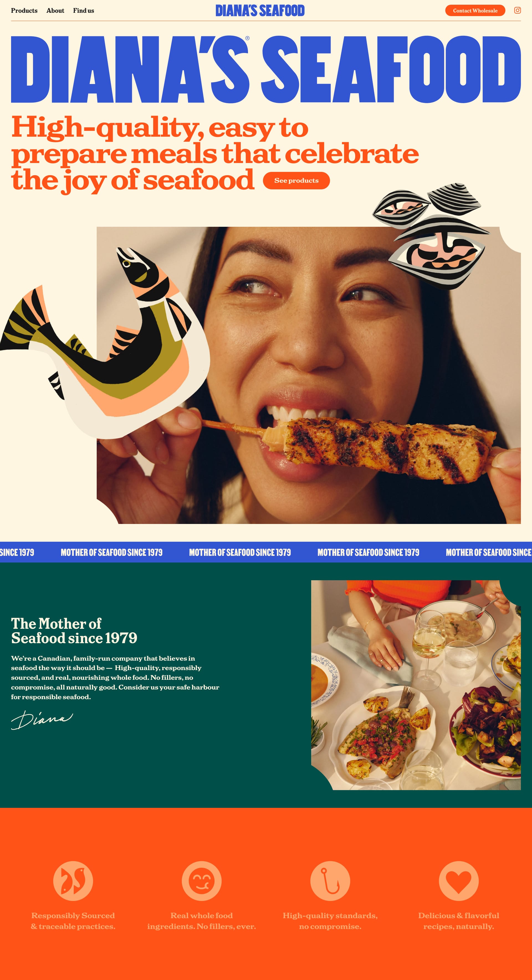Click small Diana's Seafood header logo

260,11
